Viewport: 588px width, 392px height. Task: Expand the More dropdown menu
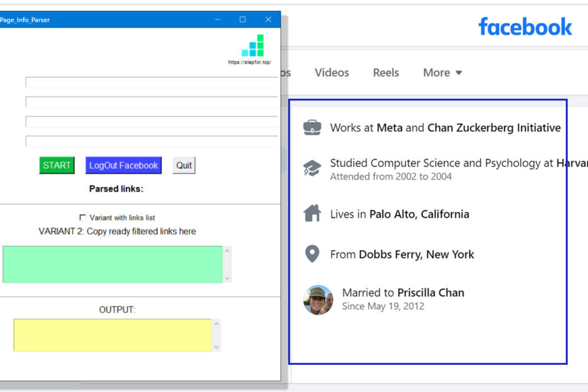click(x=443, y=73)
